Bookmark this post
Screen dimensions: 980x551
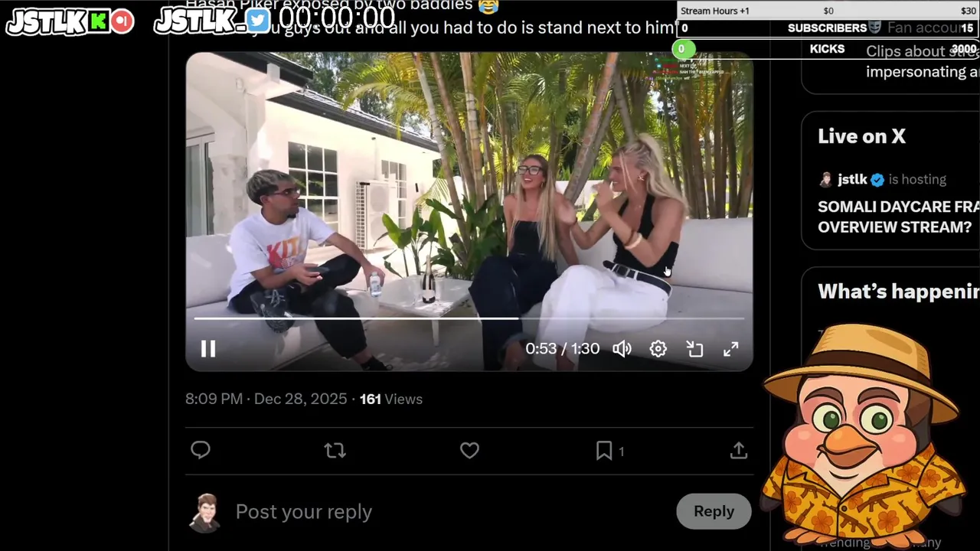604,451
